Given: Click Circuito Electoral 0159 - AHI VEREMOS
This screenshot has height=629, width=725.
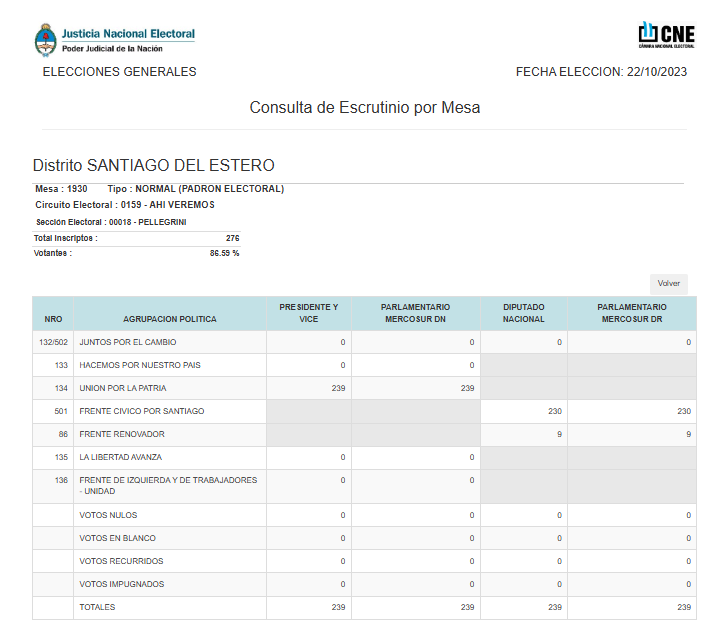Looking at the screenshot, I should pyautogui.click(x=125, y=205).
